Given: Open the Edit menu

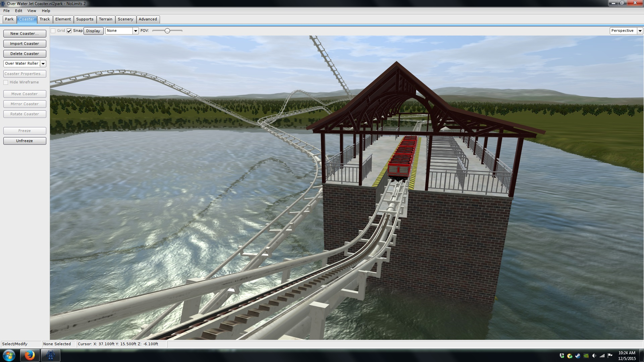Looking at the screenshot, I should pyautogui.click(x=18, y=11).
